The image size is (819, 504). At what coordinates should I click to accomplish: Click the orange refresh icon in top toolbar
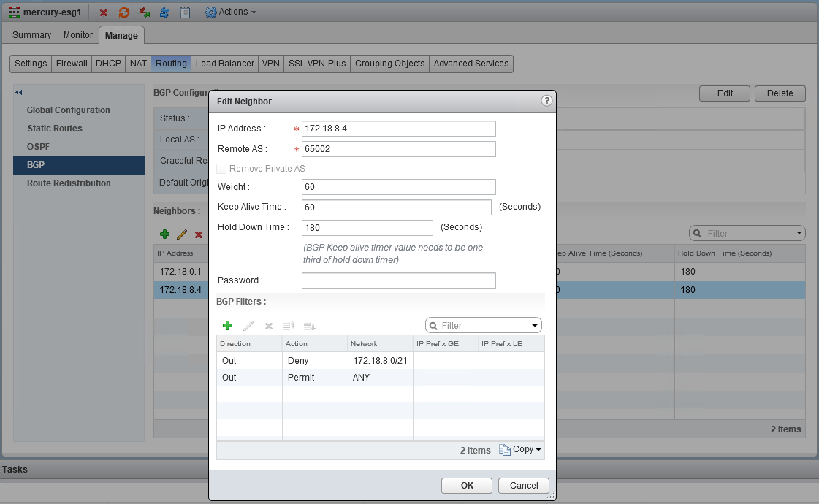click(x=124, y=12)
